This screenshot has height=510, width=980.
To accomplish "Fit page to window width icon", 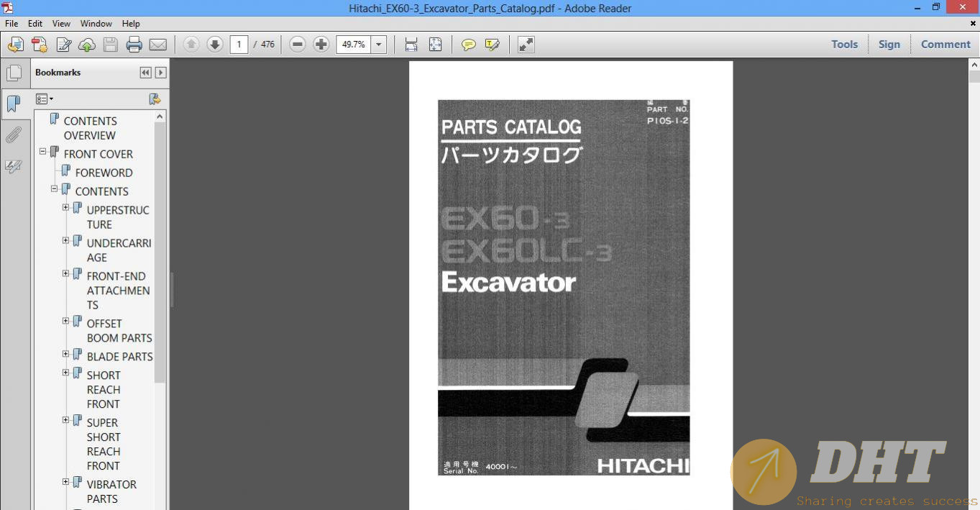I will tap(411, 45).
